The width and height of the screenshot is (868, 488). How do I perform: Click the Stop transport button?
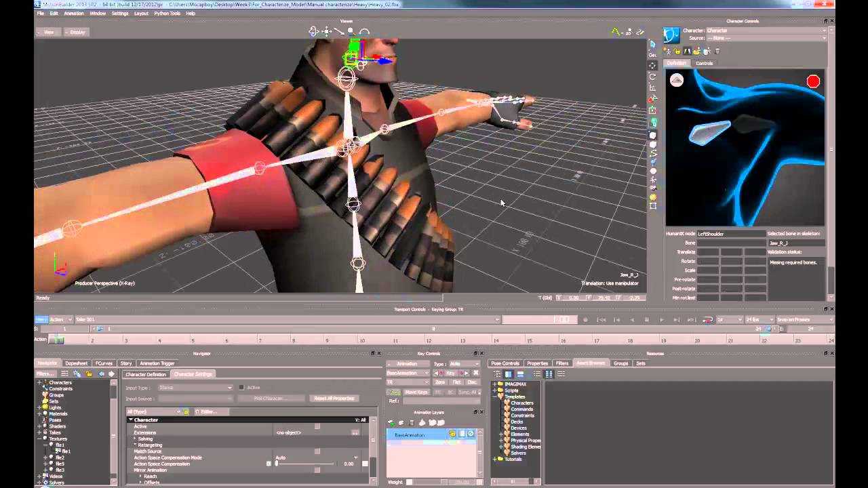point(646,320)
